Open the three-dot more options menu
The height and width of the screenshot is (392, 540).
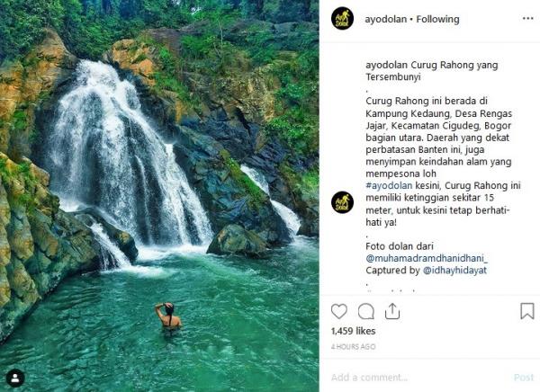click(x=527, y=19)
